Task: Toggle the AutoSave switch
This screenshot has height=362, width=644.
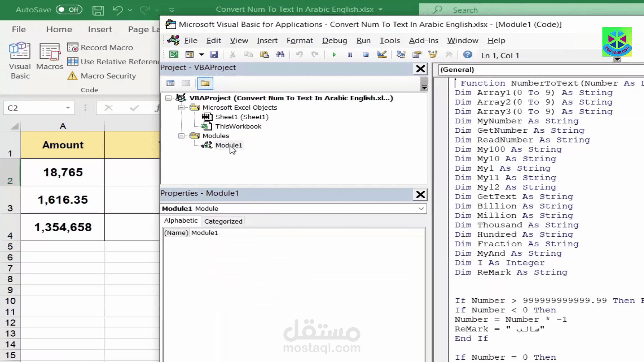Action: click(x=69, y=10)
